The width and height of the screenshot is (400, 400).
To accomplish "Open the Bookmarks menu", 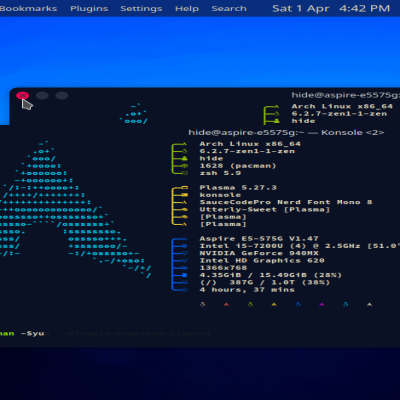I will [28, 8].
